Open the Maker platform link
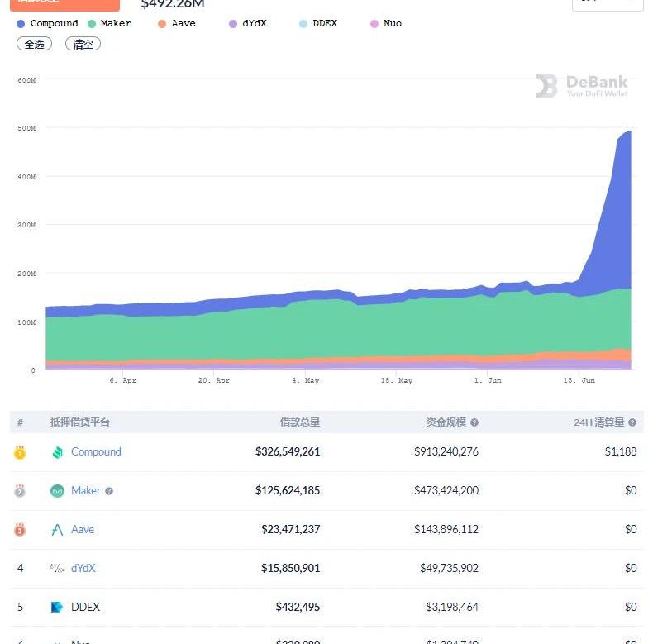 pyautogui.click(x=86, y=490)
